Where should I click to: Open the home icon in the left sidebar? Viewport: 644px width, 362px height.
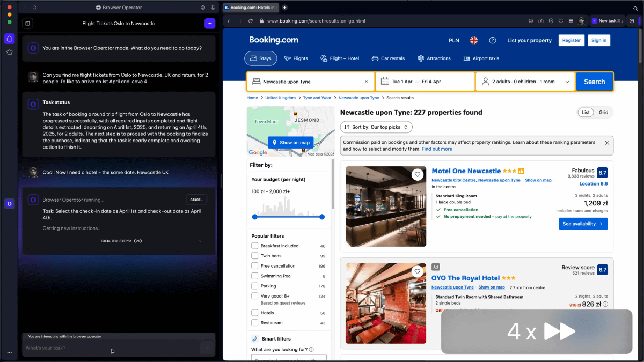coord(9,39)
